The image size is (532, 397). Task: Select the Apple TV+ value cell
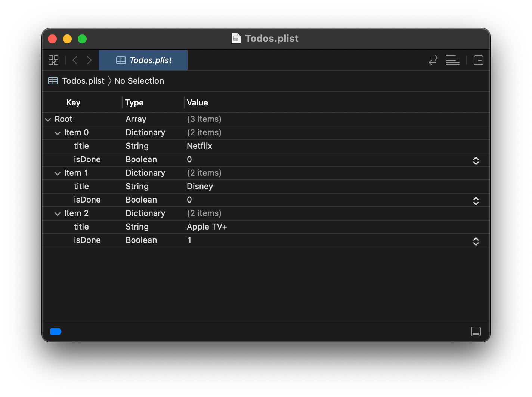point(207,227)
